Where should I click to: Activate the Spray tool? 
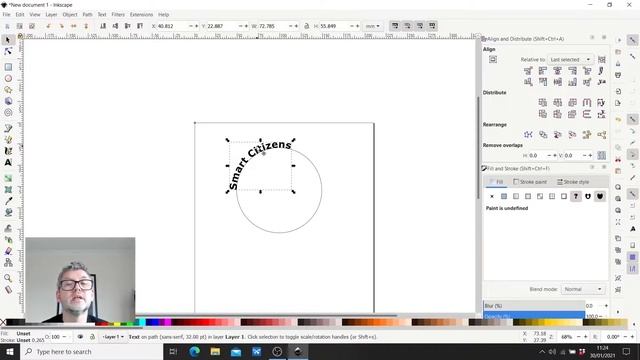[8, 240]
